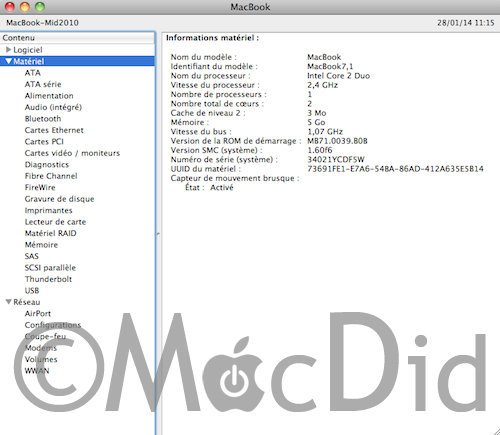Click the serial number 34021YCDF5W
This screenshot has width=500, height=435.
pyautogui.click(x=336, y=160)
